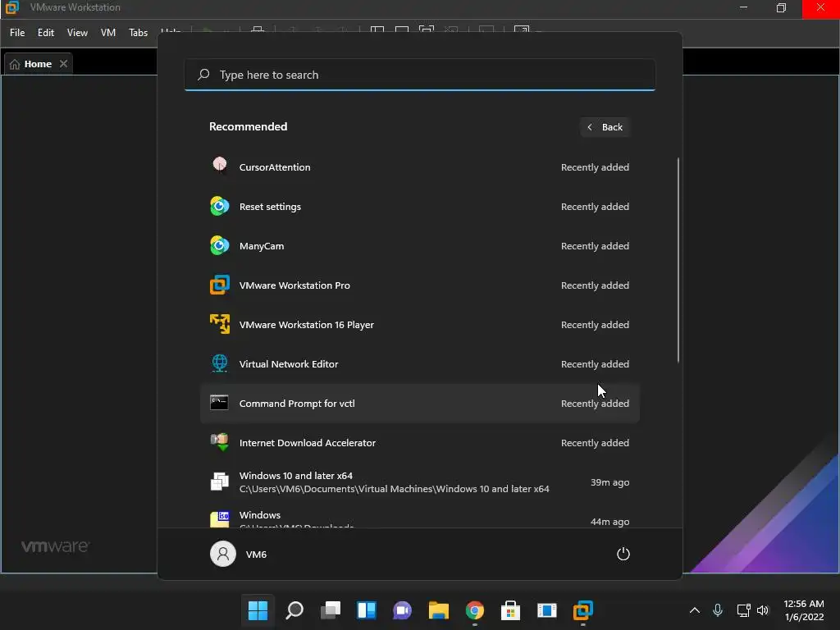Click the Power button in Start menu
This screenshot has height=630, width=840.
point(623,554)
